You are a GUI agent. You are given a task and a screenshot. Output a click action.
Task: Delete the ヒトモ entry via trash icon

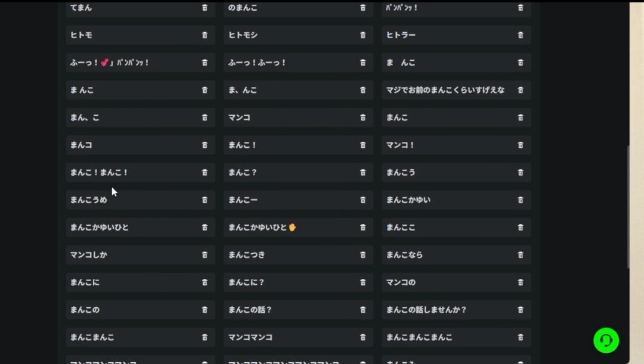(205, 35)
